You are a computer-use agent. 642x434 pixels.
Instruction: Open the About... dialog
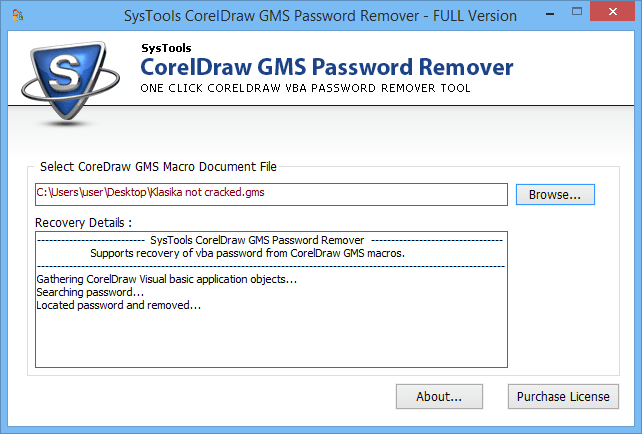439,396
